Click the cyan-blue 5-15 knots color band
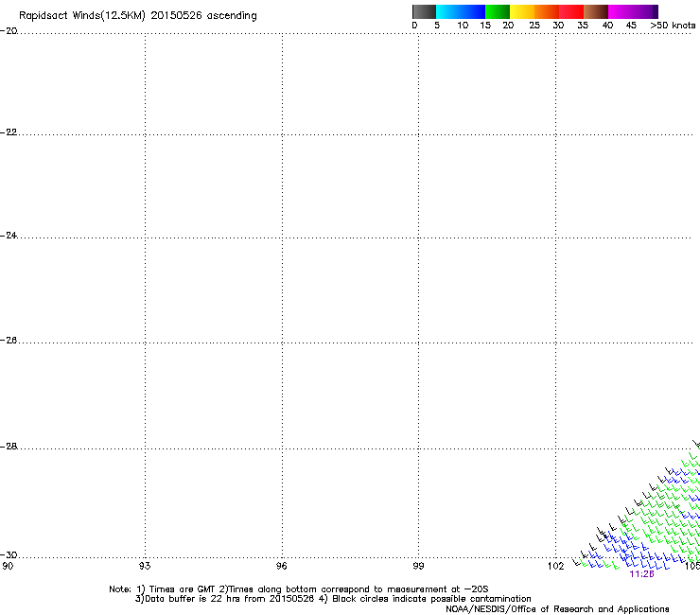 tap(461, 11)
